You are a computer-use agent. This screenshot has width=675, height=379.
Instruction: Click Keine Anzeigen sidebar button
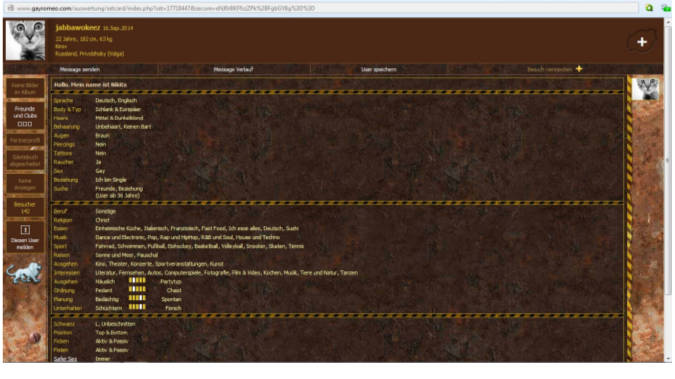click(25, 184)
